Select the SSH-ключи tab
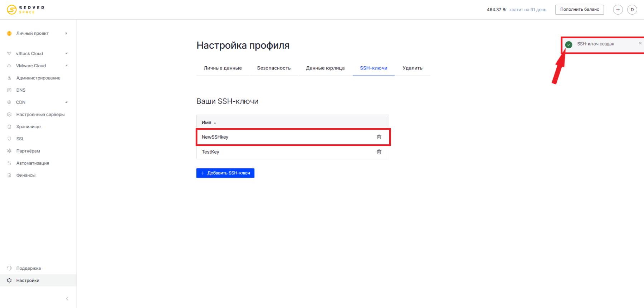 [x=374, y=68]
